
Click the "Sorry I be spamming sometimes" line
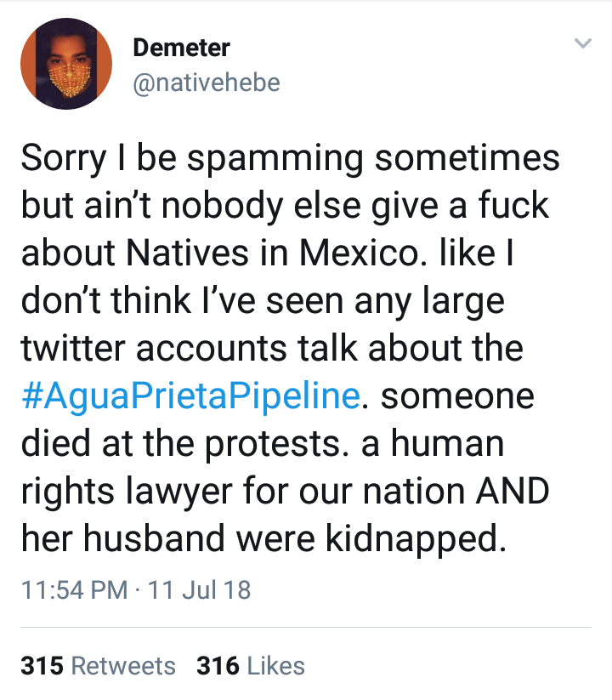290,158
